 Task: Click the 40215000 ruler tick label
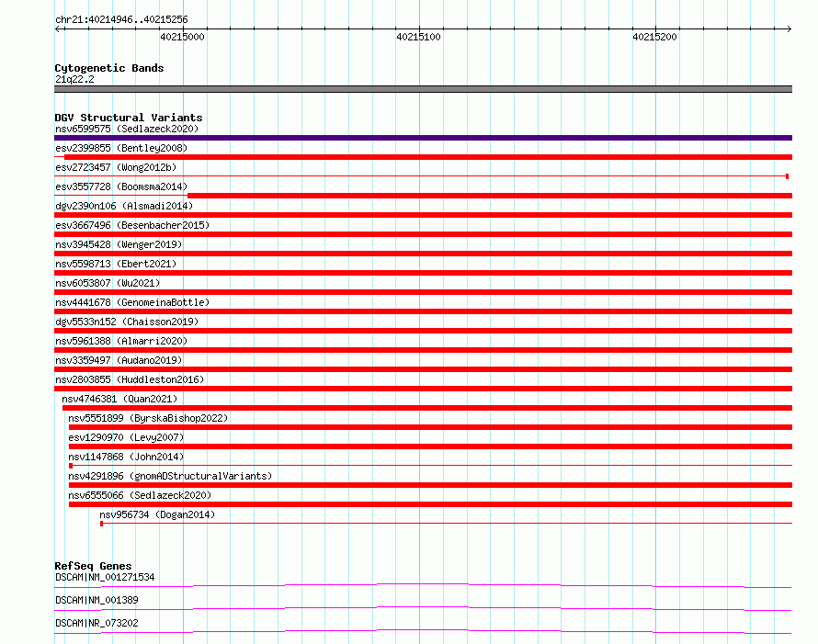click(x=182, y=37)
